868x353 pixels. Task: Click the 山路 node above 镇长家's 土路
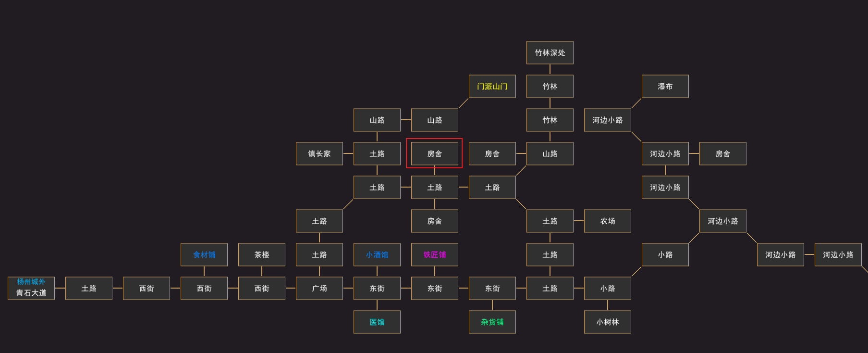pyautogui.click(x=377, y=120)
